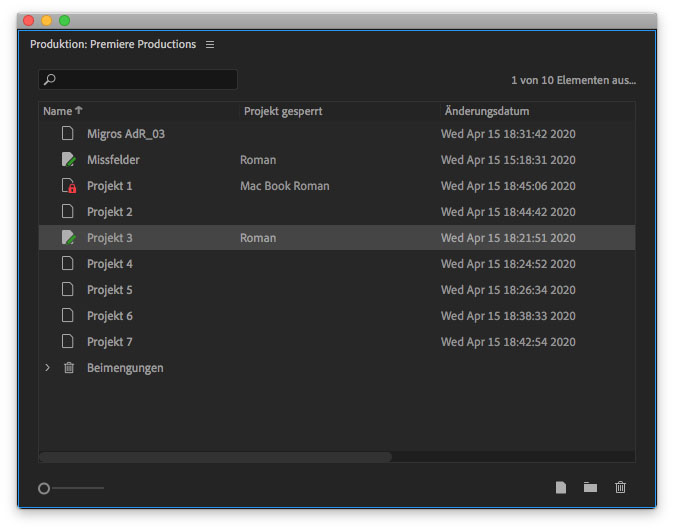Select the Projekt 2 name
This screenshot has width=674, height=530.
pos(110,212)
